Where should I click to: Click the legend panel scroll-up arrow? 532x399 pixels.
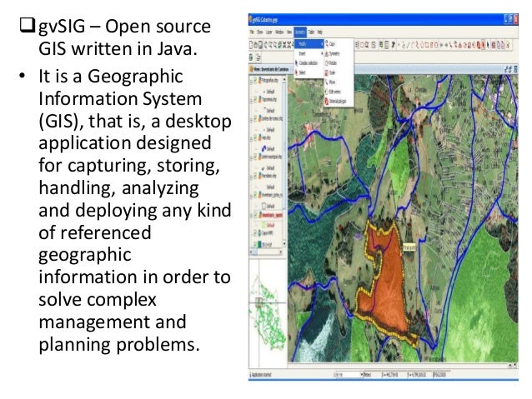284,79
